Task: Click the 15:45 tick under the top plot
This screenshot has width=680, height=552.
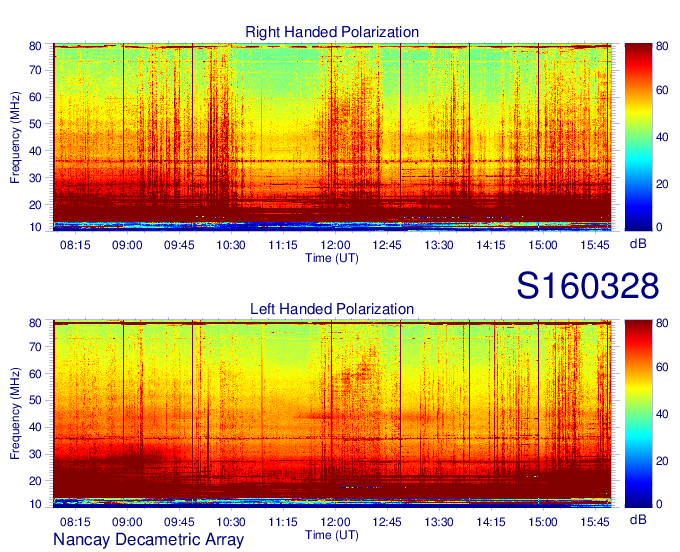Action: click(595, 245)
